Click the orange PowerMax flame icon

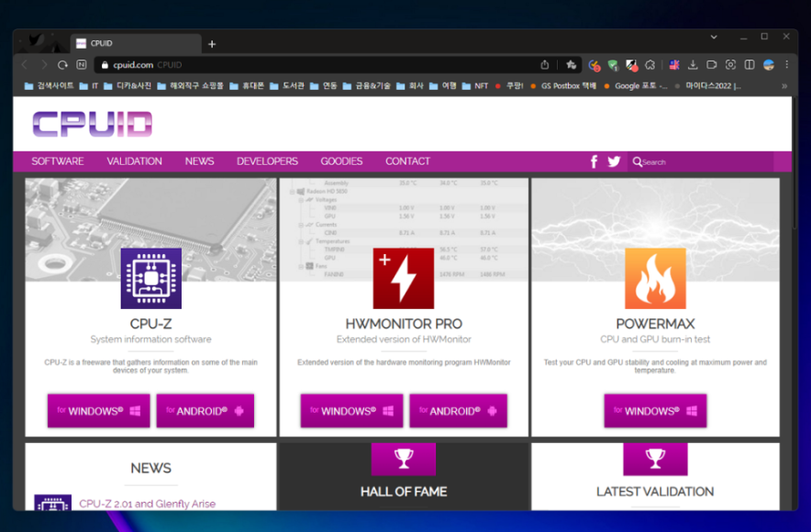coord(655,278)
